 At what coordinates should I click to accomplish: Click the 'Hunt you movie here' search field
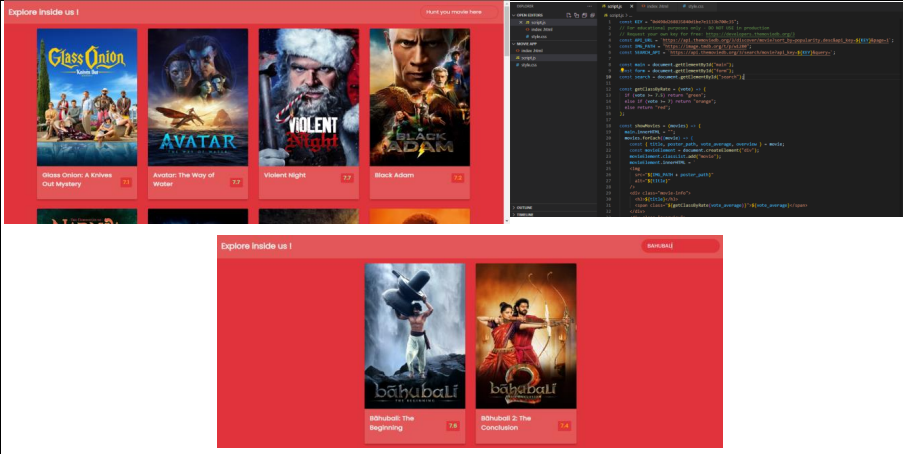[x=459, y=12]
